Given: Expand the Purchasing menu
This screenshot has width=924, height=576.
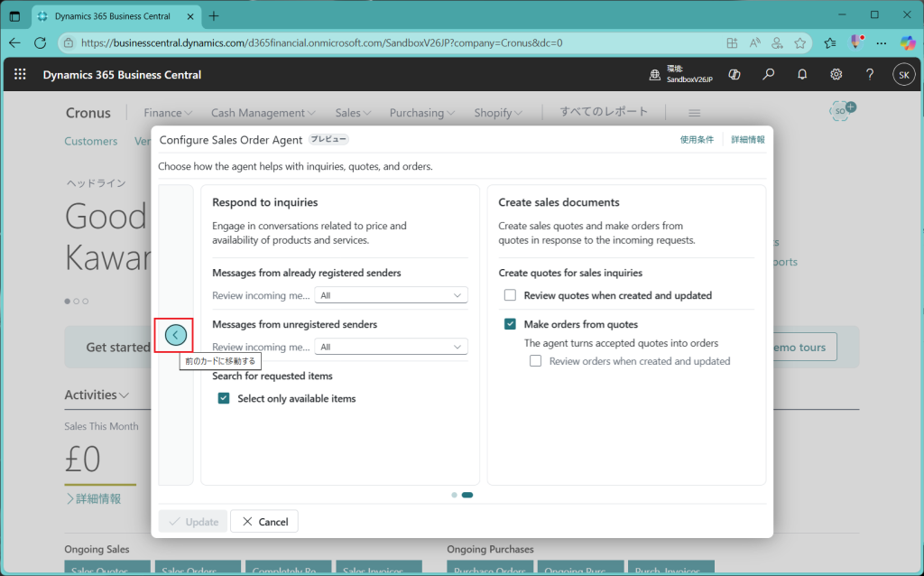Looking at the screenshot, I should 422,113.
